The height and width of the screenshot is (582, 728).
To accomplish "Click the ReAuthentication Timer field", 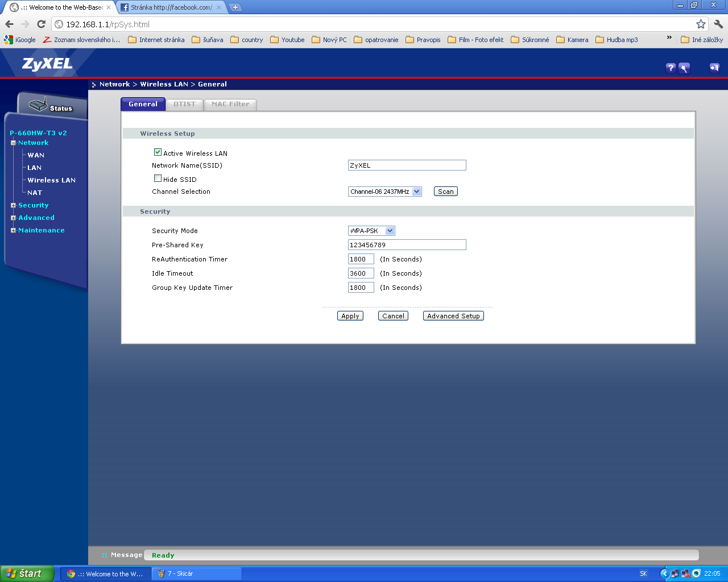I will coord(361,259).
